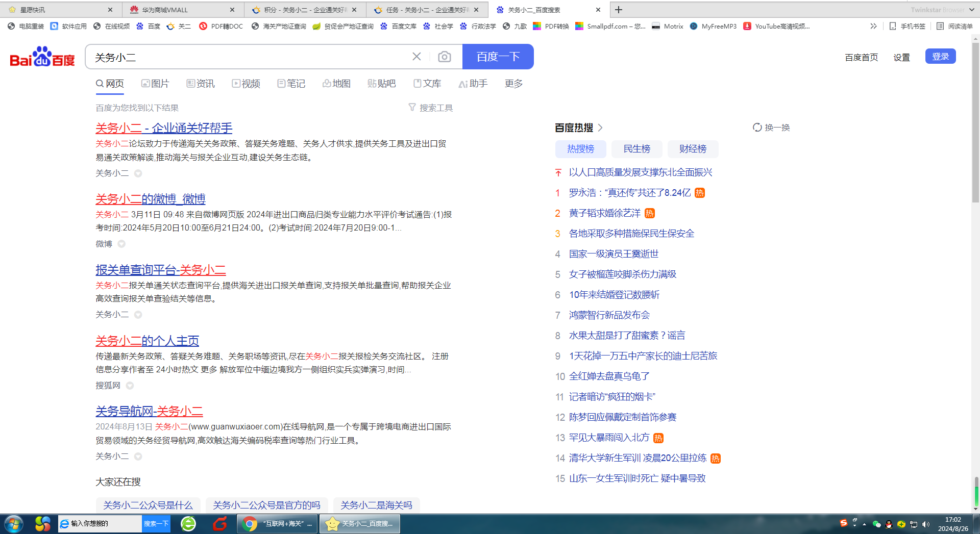
Task: Select 视频 search category
Action: (246, 84)
